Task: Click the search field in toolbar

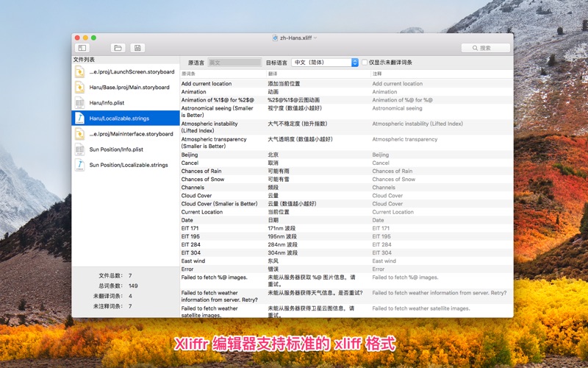Action: coord(485,48)
